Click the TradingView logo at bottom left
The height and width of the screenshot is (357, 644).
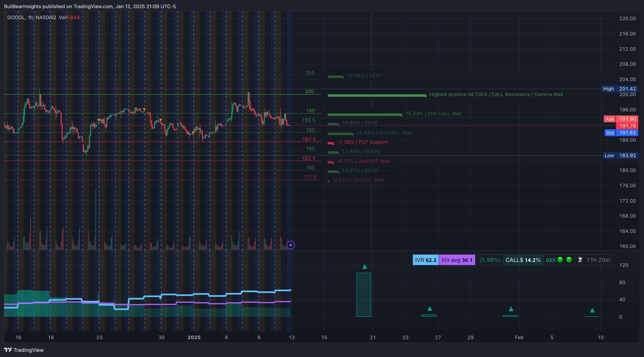pos(24,350)
